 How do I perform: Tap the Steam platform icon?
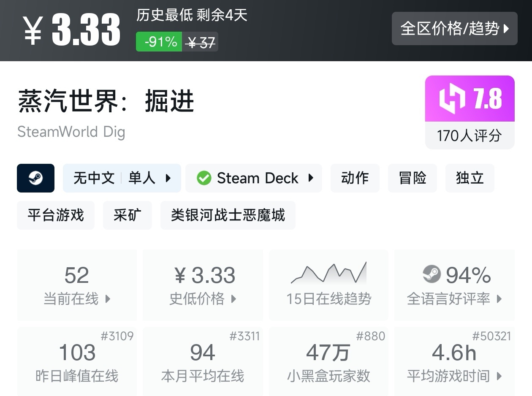[35, 178]
